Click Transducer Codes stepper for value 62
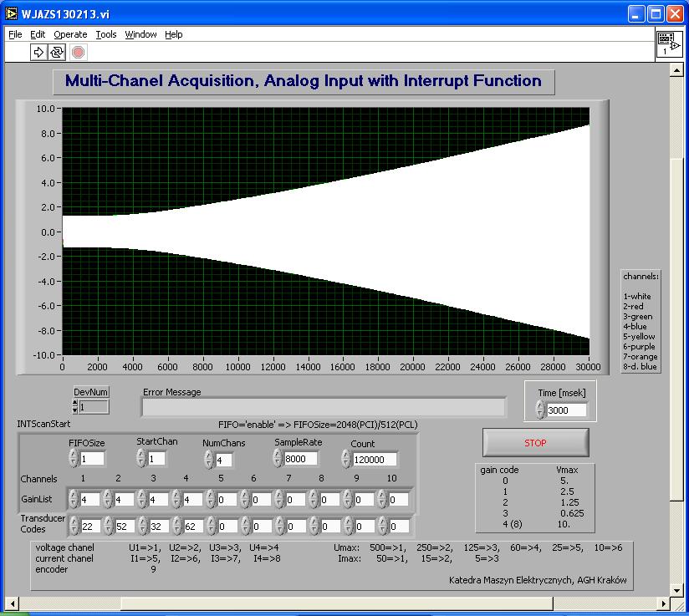Image resolution: width=689 pixels, height=616 pixels. click(177, 526)
